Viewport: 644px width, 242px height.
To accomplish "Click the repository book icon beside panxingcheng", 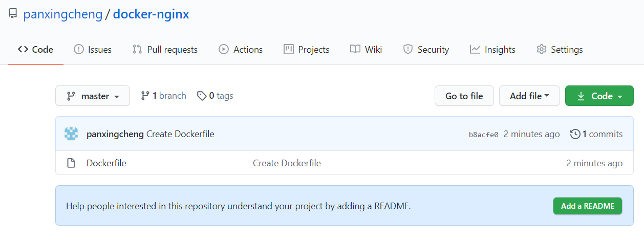I will click(x=13, y=14).
